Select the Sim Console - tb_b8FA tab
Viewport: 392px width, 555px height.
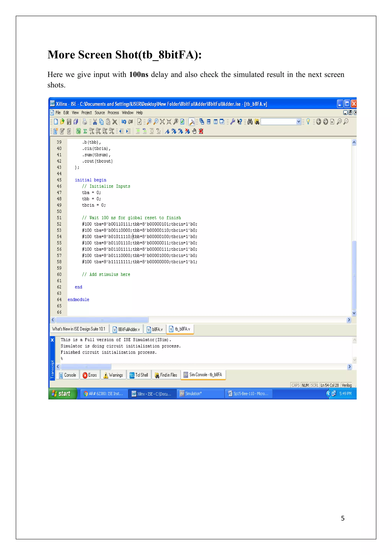(x=203, y=375)
